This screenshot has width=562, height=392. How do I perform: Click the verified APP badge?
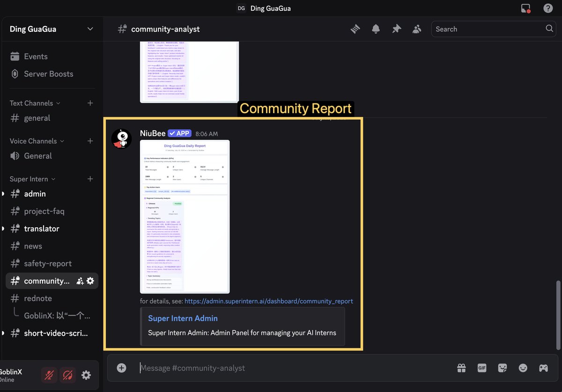pos(180,133)
